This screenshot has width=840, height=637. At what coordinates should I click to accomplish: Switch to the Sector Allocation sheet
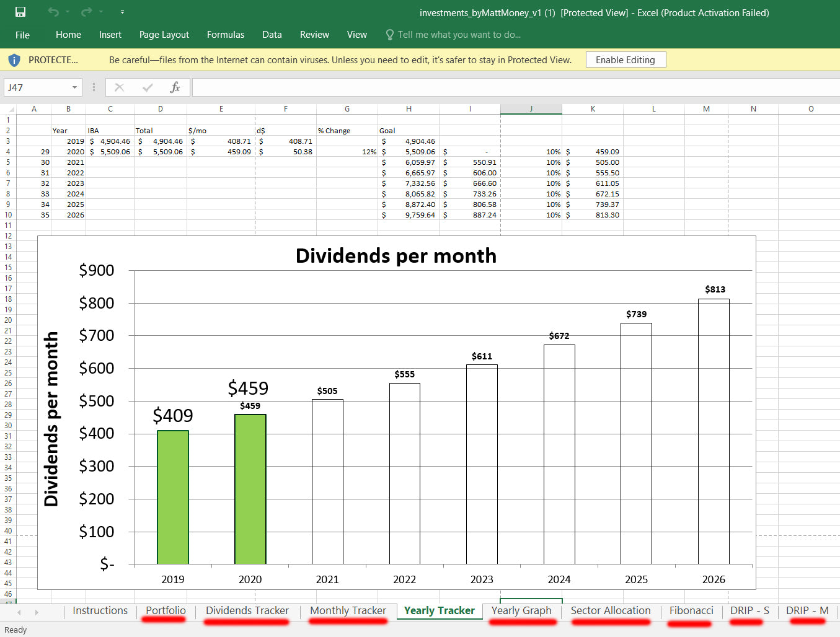(x=610, y=610)
